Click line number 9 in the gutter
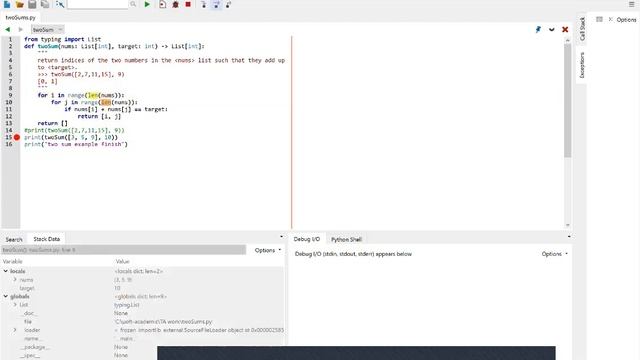640x360 pixels. point(10,95)
